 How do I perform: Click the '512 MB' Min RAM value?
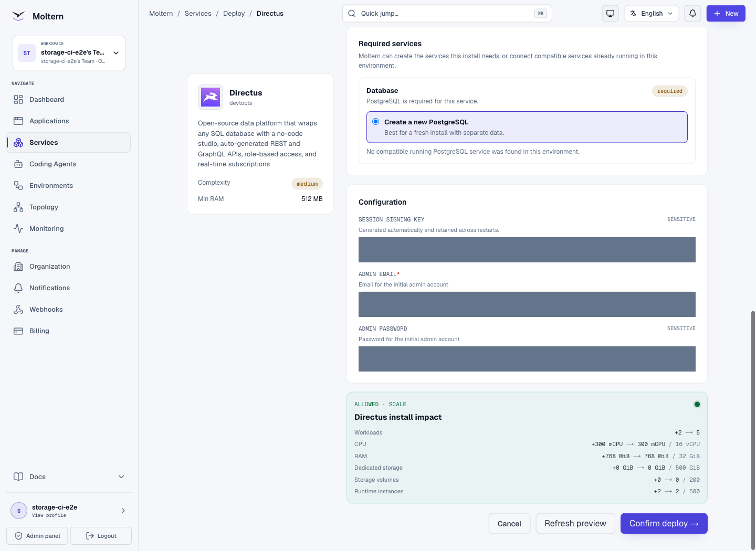(312, 199)
